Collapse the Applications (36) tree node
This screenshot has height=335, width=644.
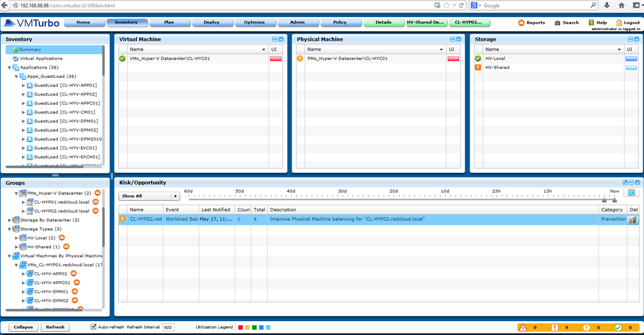click(x=9, y=68)
